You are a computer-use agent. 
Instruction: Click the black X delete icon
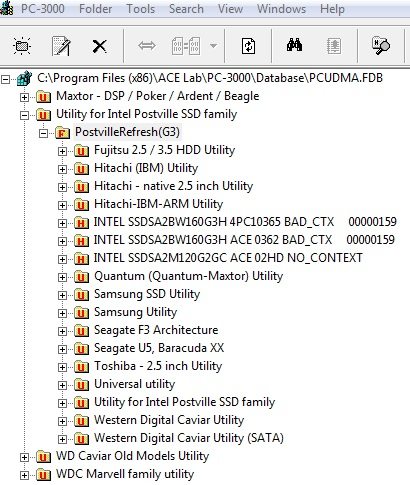coord(99,46)
